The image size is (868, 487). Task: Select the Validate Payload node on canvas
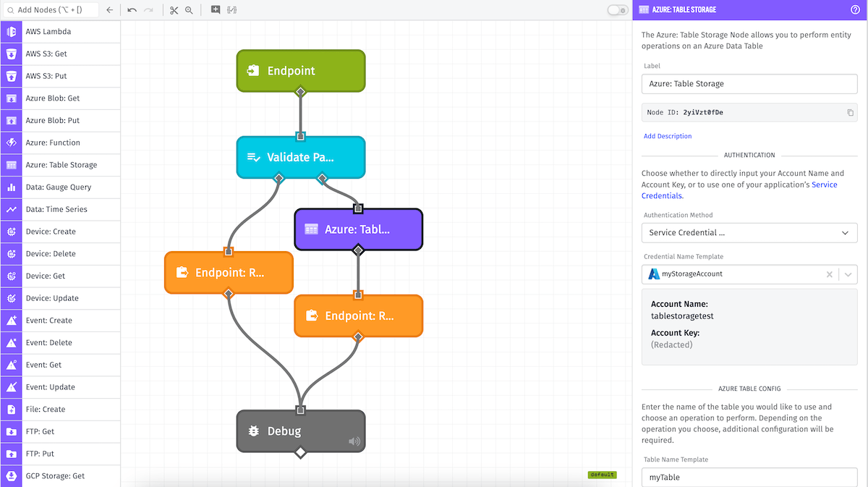[301, 157]
